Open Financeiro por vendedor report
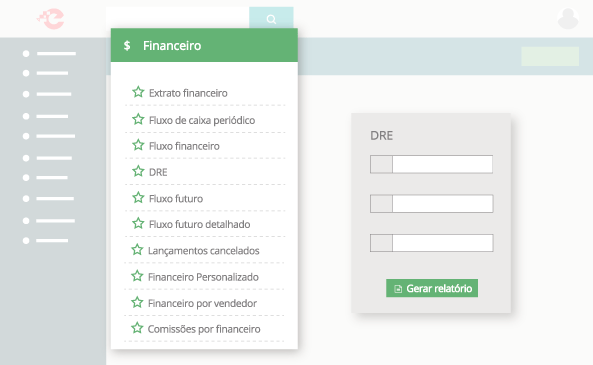Viewport: 593px width, 365px height. click(x=202, y=303)
